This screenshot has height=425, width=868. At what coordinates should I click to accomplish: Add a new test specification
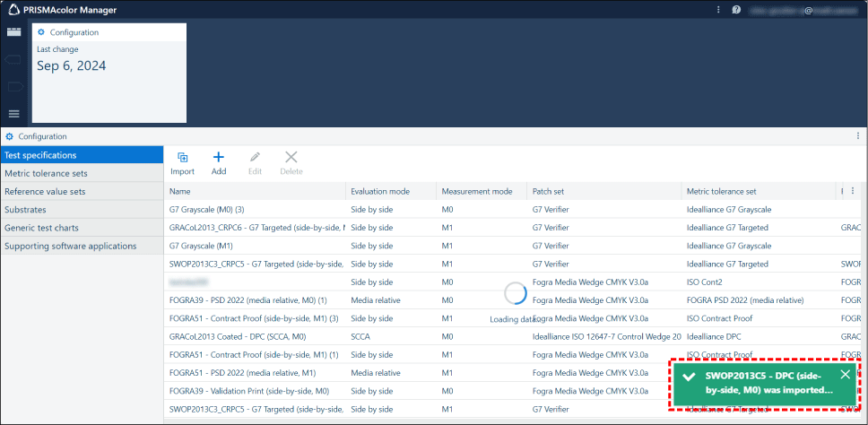(218, 158)
